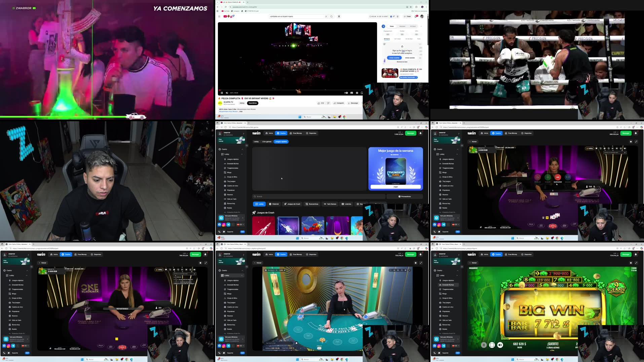Click the bell icon in lobby window header
The height and width of the screenshot is (362, 644).
click(x=420, y=133)
